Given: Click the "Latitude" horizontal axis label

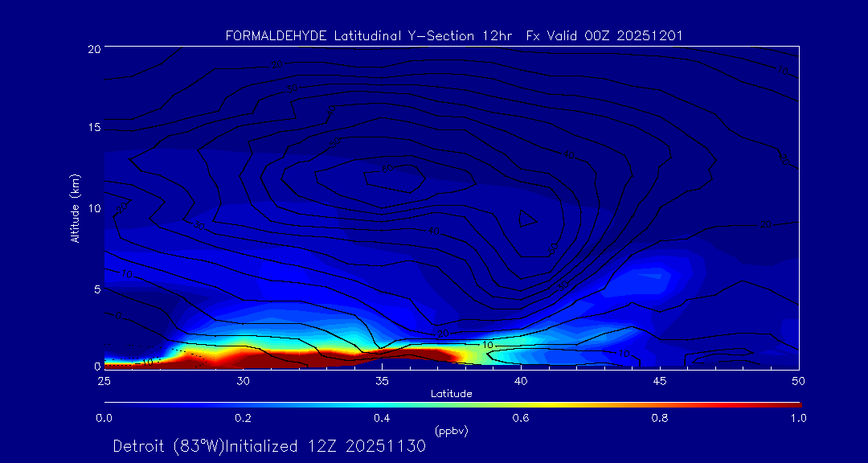Looking at the screenshot, I should click(x=451, y=395).
